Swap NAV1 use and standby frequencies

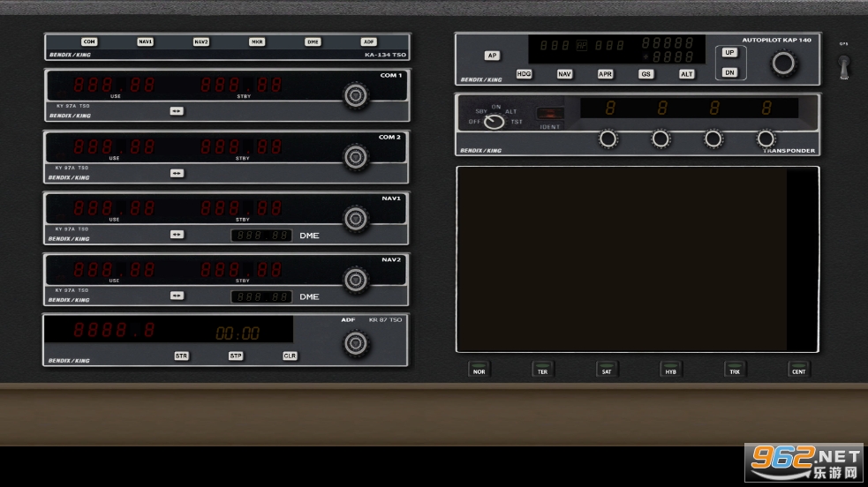(x=177, y=235)
